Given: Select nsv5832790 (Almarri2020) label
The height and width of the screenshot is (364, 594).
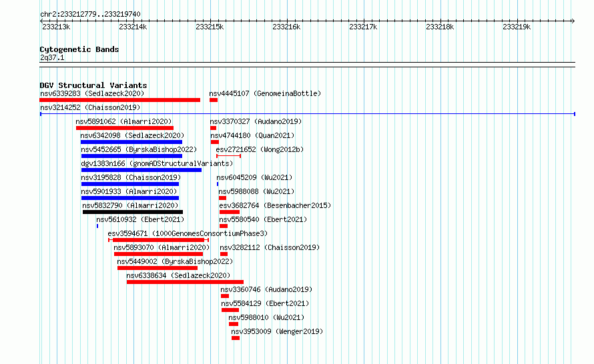Looking at the screenshot, I should pyautogui.click(x=130, y=205).
